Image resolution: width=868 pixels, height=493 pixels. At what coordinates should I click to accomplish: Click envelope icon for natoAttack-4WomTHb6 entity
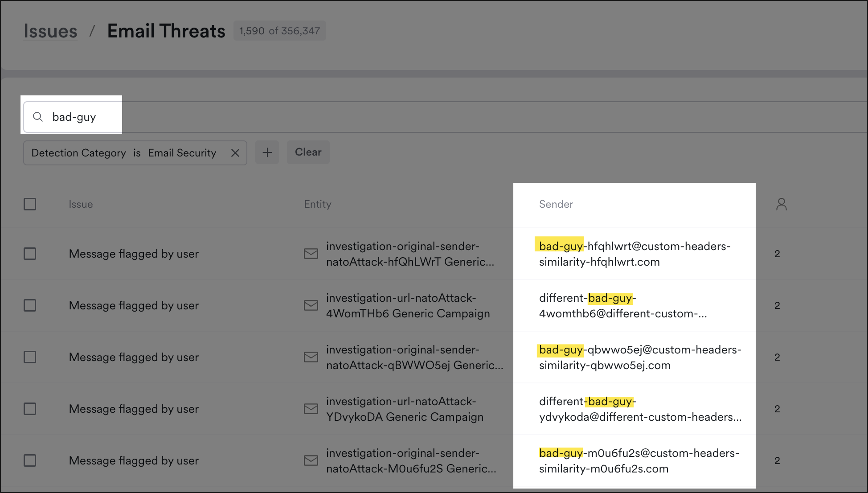[311, 305]
